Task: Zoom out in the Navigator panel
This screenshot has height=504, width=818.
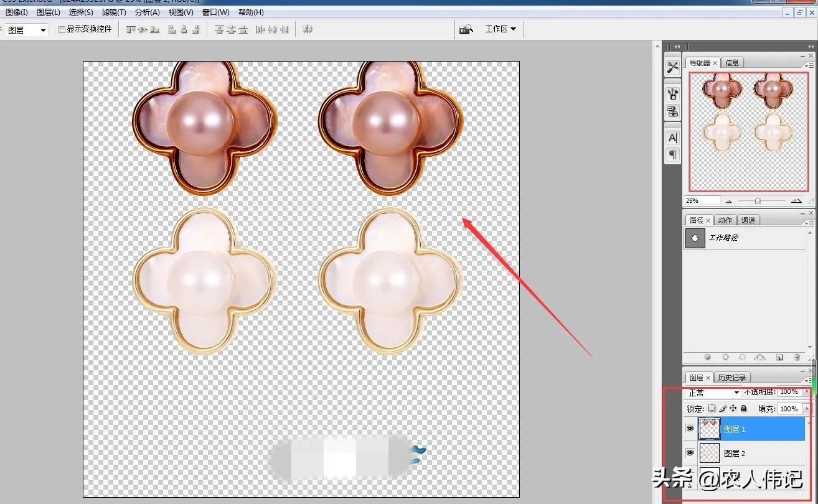Action: coord(730,201)
